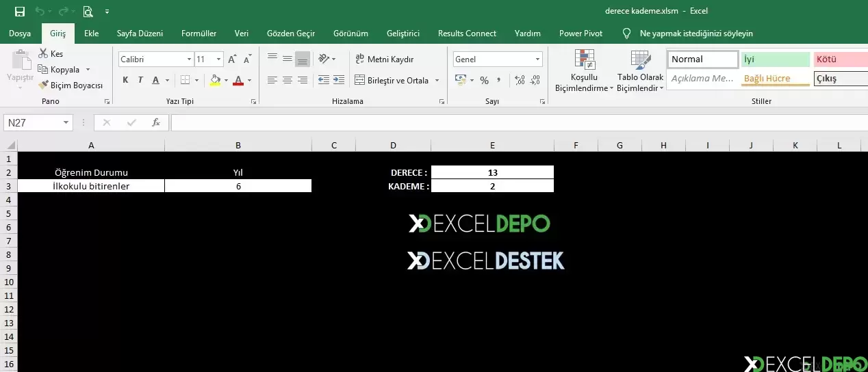The image size is (868, 372).
Task: Open the Görünüm tab
Action: click(x=351, y=33)
